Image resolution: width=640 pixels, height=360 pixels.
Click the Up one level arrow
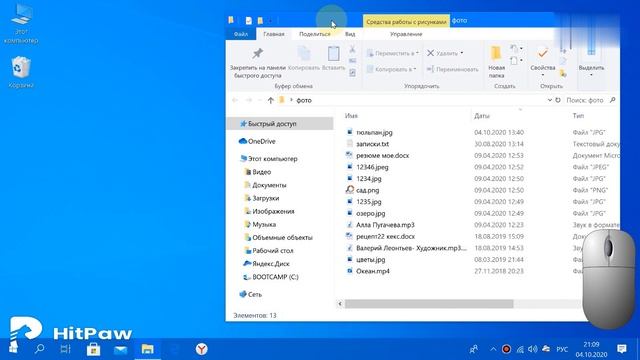pyautogui.click(x=270, y=100)
